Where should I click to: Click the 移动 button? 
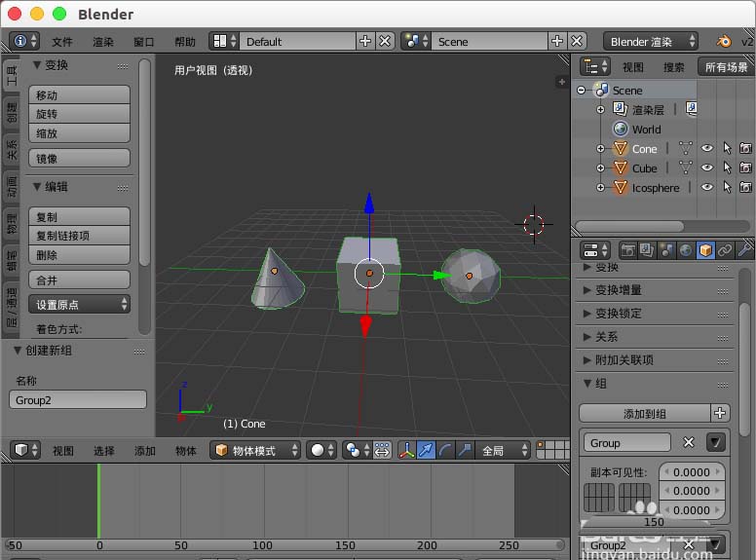tap(79, 94)
